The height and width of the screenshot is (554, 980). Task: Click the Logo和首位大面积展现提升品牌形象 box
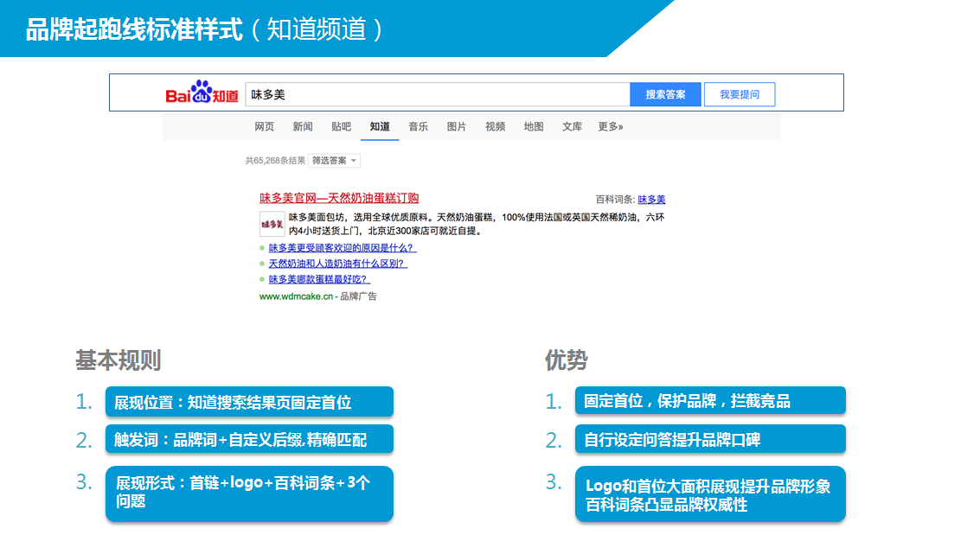pos(710,494)
